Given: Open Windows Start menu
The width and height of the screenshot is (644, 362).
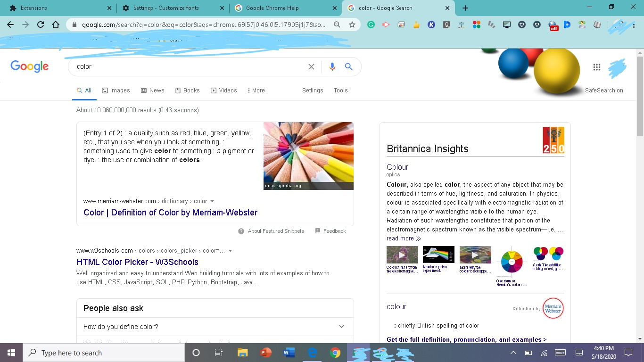Looking at the screenshot, I should point(11,353).
